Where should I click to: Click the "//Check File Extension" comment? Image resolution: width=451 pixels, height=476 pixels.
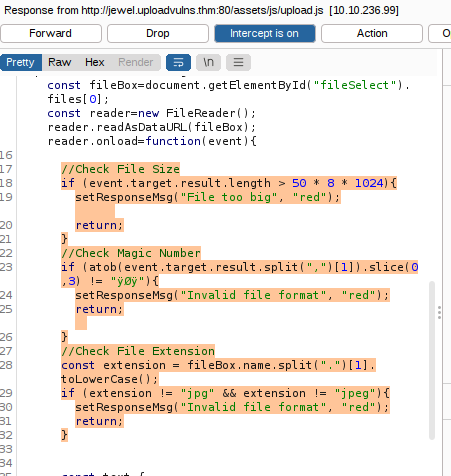tap(138, 351)
